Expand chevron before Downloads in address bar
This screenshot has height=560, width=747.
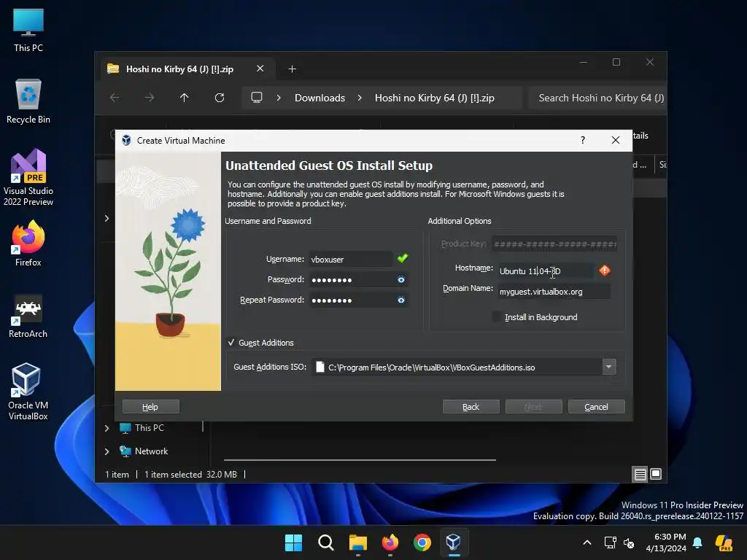click(x=279, y=98)
